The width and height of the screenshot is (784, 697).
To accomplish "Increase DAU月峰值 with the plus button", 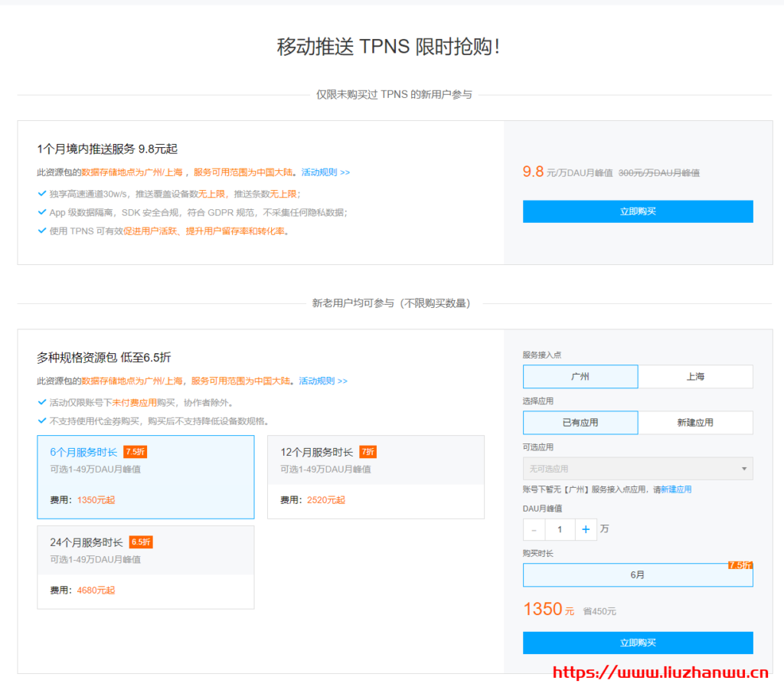I will coord(586,529).
